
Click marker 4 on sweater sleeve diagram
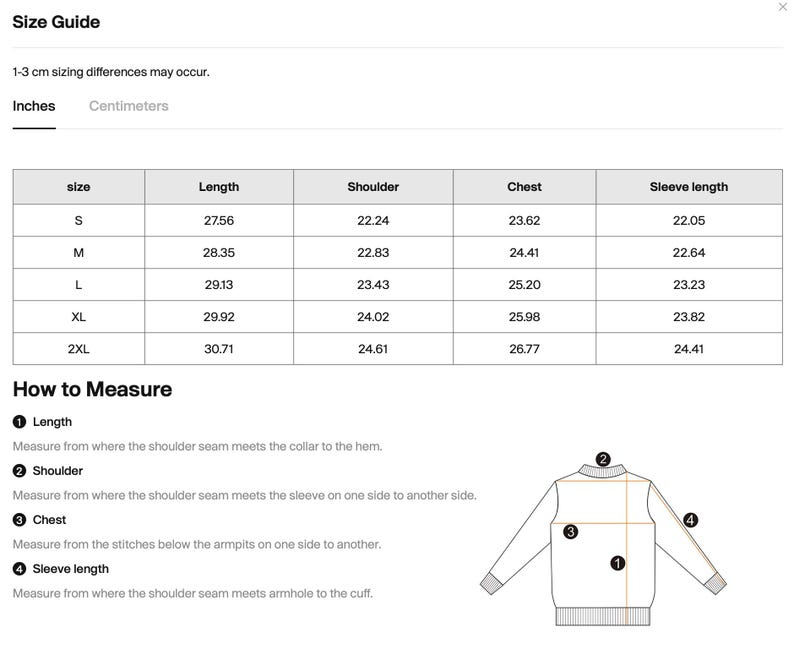[691, 520]
